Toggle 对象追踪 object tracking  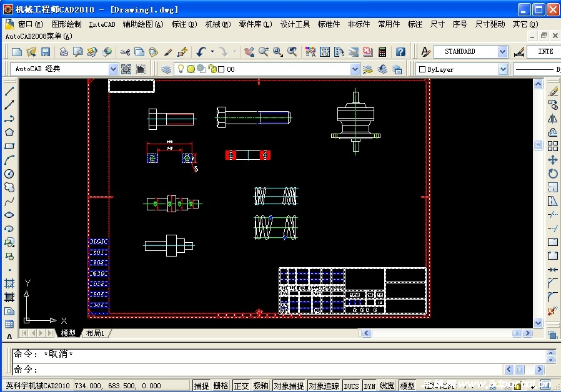324,386
